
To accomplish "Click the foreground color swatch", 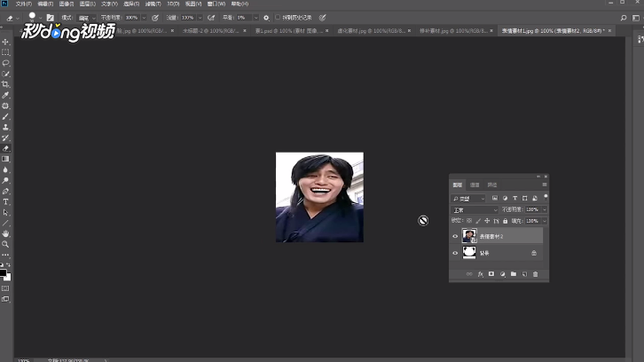I will tap(4, 271).
